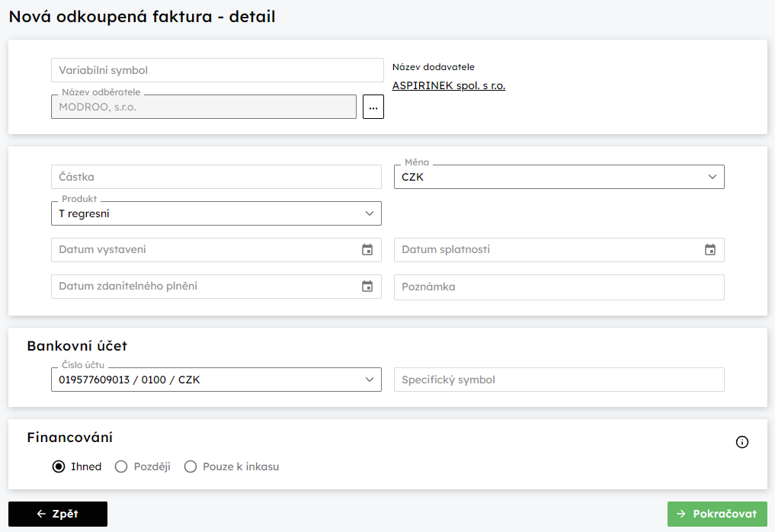This screenshot has height=532, width=775.
Task: Click the Bankovní účet heading
Action: (77, 346)
